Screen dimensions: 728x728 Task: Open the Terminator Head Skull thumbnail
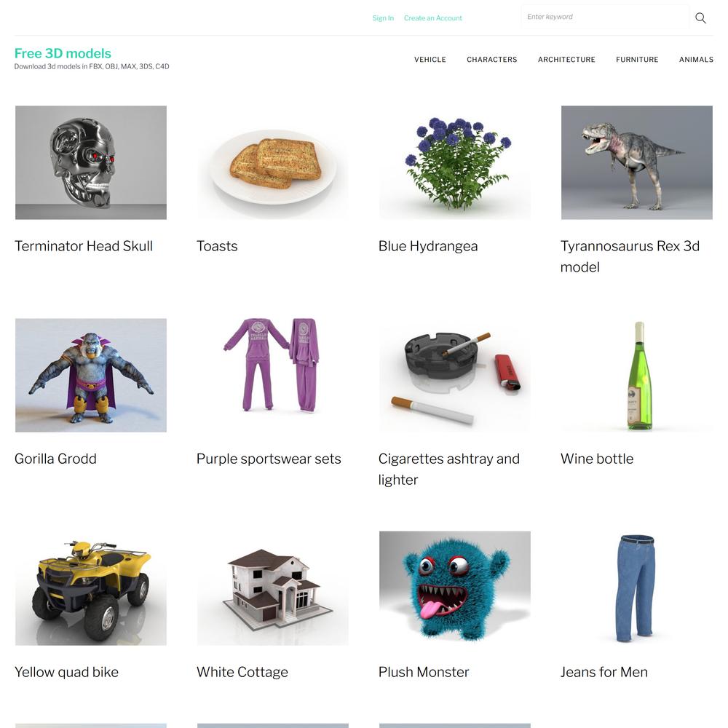coord(91,162)
